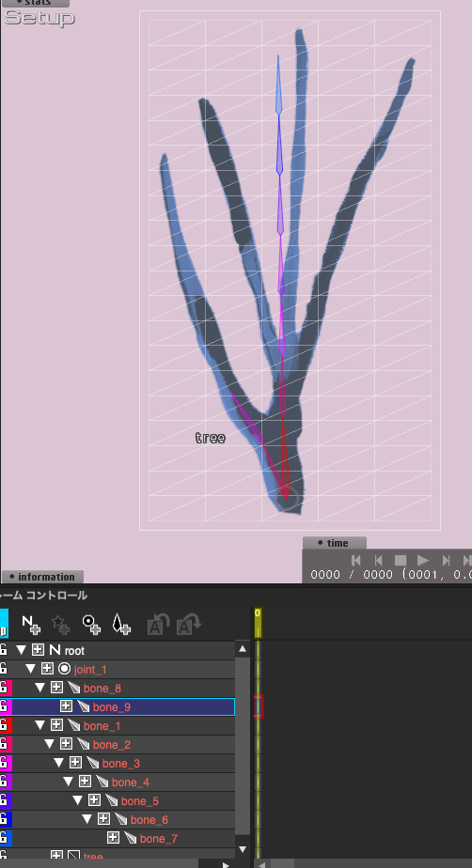Toggle the lock on bone_1 row
This screenshot has width=472, height=868.
point(4,725)
